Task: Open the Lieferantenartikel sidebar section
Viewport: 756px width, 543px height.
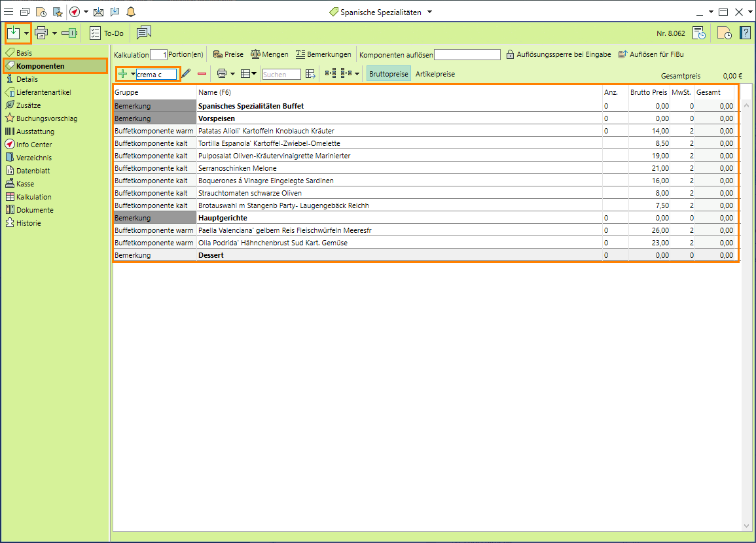Action: click(43, 92)
